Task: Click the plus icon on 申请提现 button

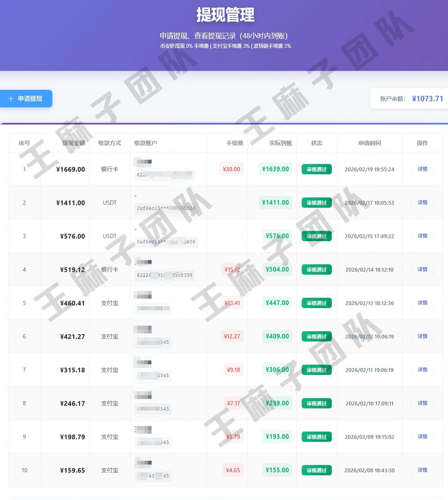Action: tap(11, 99)
